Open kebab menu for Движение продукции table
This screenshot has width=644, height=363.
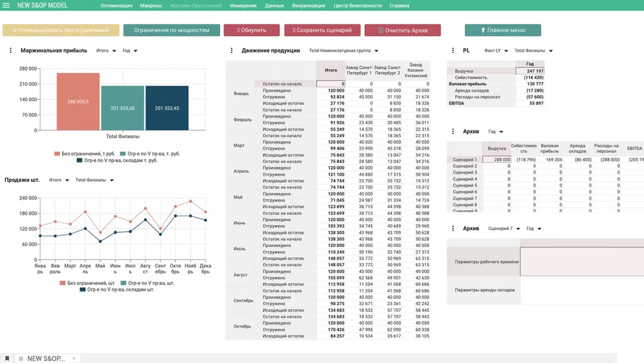[x=232, y=51]
